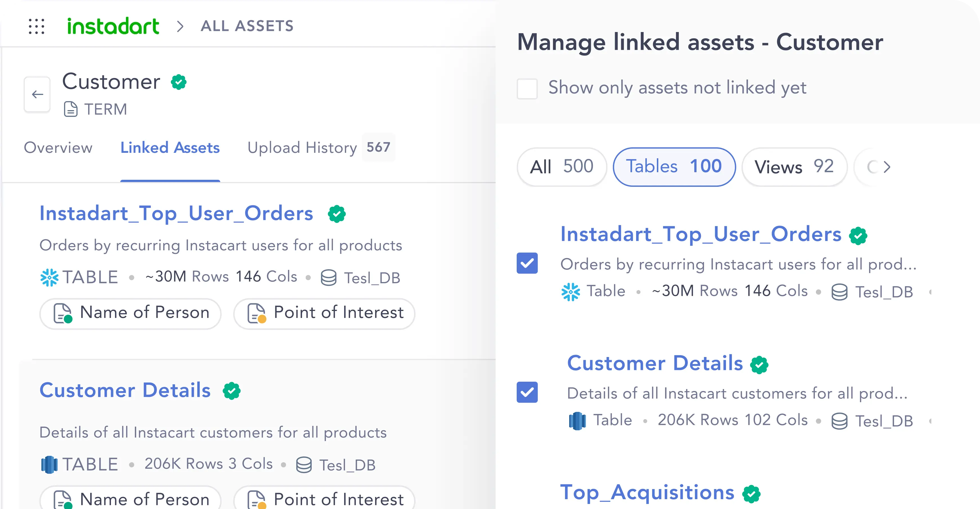The width and height of the screenshot is (980, 509).
Task: Click the Redshift icon on Customer Details in panel
Action: 577,421
